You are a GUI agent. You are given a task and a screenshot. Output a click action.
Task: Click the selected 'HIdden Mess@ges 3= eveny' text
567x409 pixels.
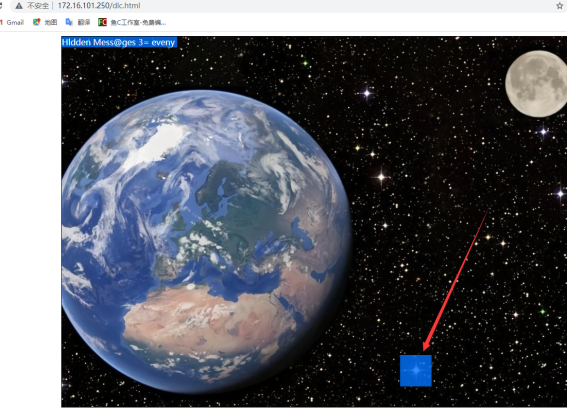(119, 42)
